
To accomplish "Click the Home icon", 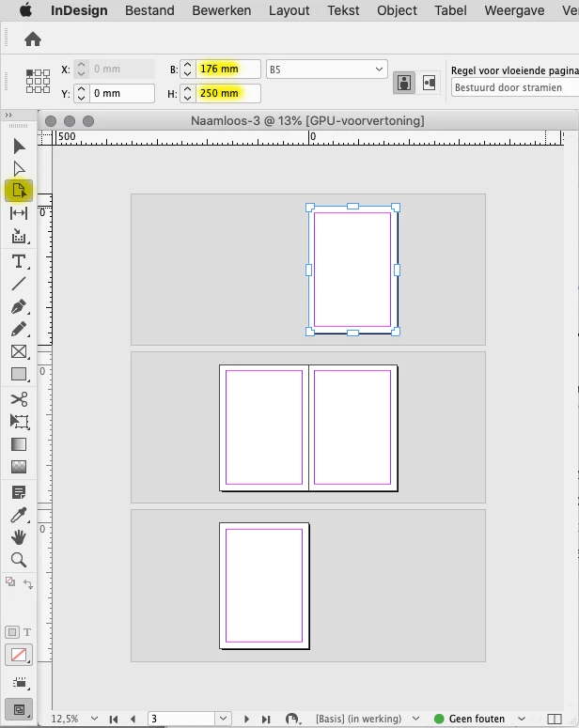I will click(x=33, y=39).
